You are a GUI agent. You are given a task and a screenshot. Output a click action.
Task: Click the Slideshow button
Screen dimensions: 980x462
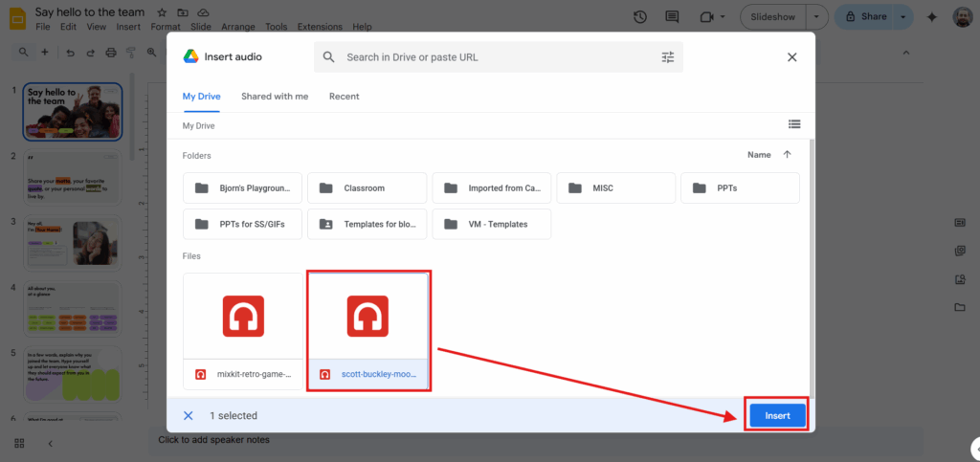pyautogui.click(x=773, y=17)
